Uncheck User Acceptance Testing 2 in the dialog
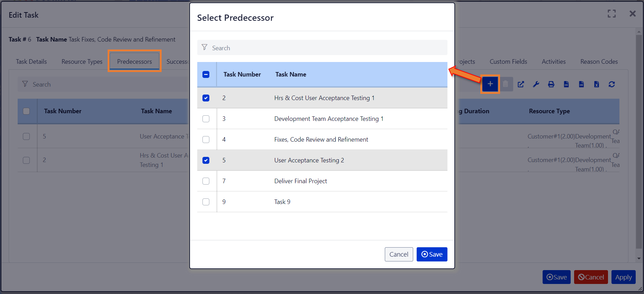This screenshot has width=644, height=294. point(206,160)
